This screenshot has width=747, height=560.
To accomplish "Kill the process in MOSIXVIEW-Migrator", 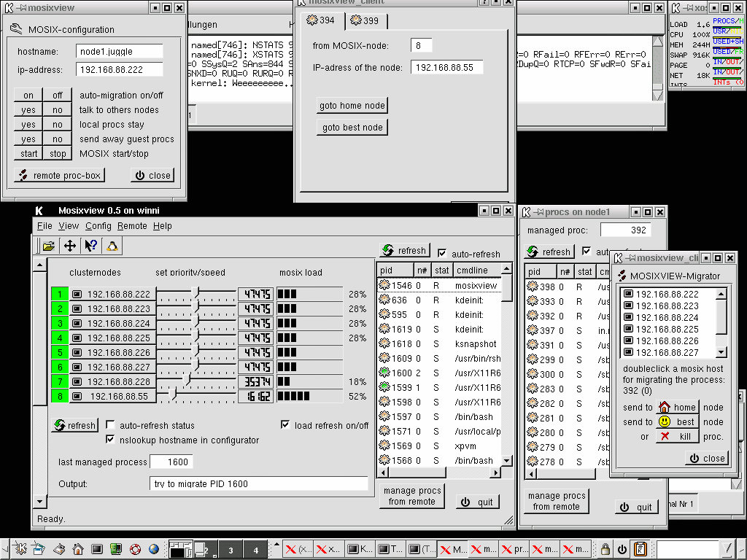I will (x=678, y=436).
